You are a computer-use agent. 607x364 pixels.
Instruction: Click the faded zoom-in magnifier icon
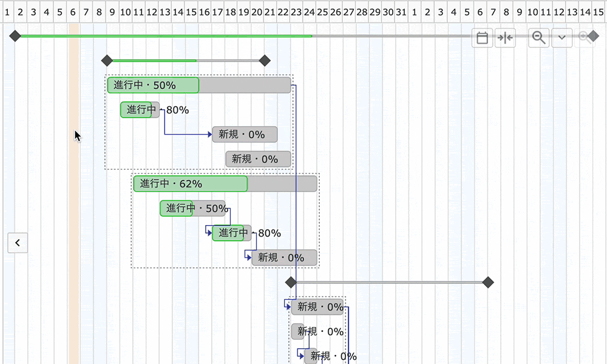(584, 38)
